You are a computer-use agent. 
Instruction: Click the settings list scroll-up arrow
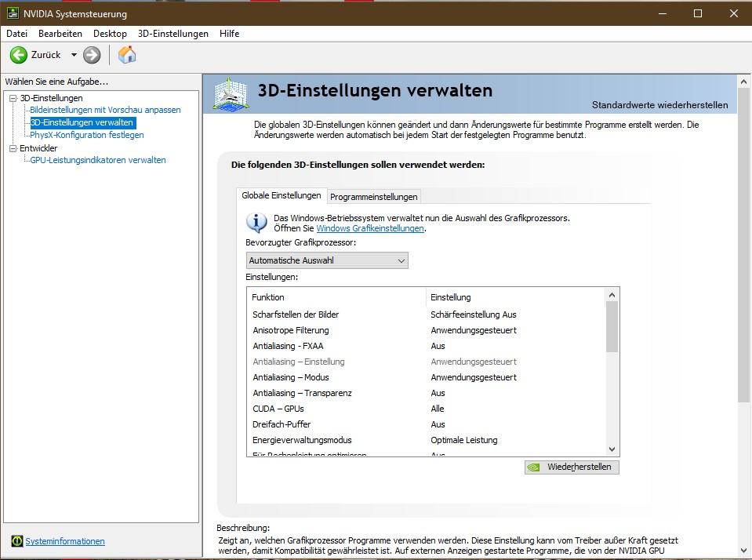(612, 295)
